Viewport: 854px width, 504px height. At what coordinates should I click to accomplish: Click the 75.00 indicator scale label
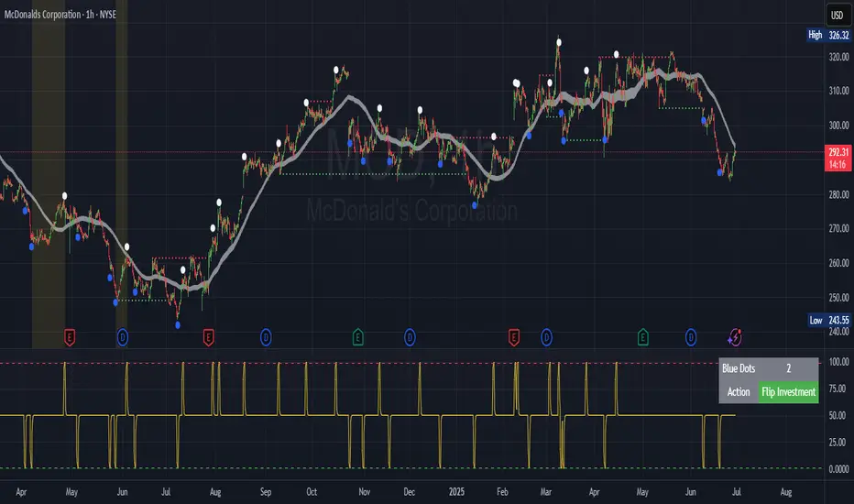(x=838, y=389)
